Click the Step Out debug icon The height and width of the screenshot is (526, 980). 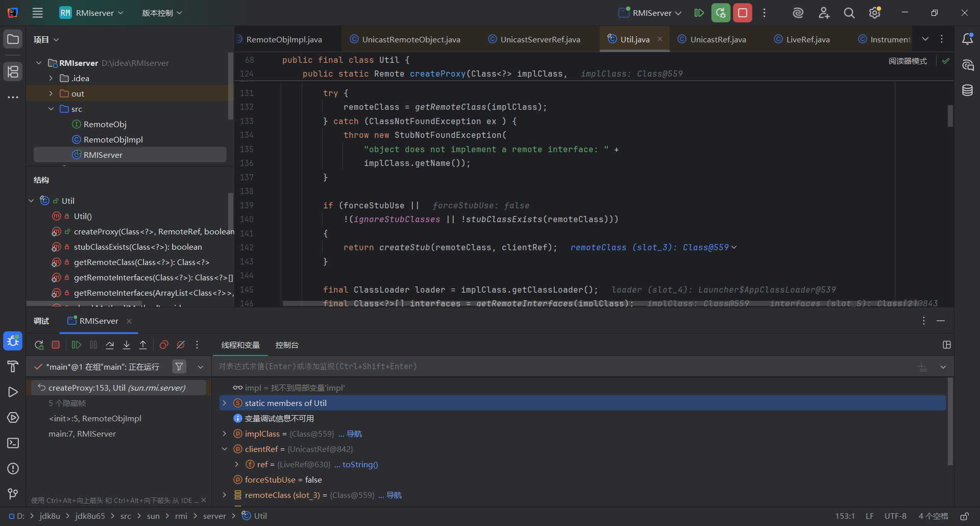coord(143,345)
